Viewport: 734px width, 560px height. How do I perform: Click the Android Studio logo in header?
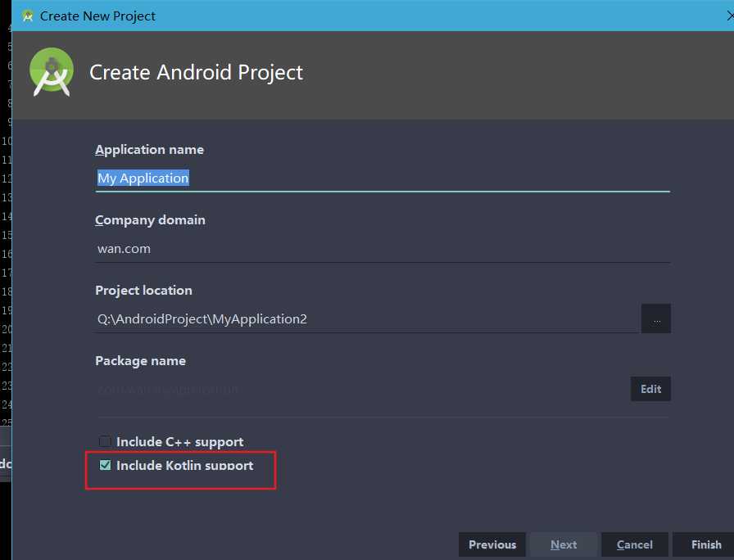click(x=52, y=72)
